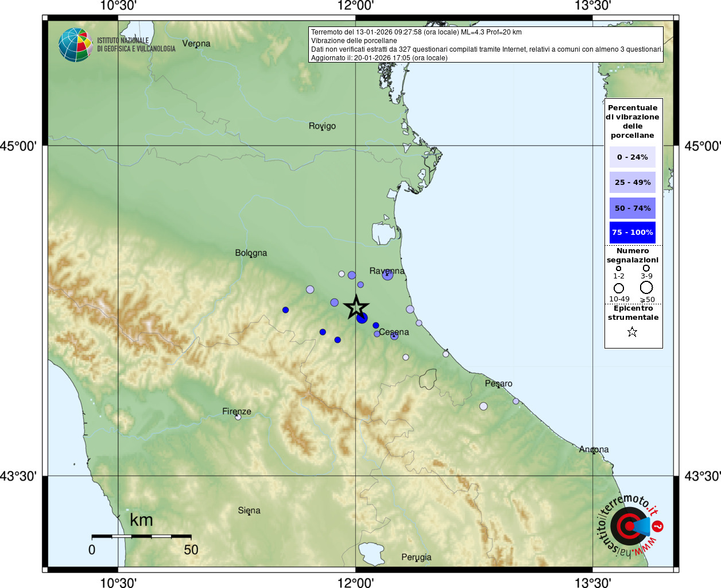Click the Ancona city label
721x588 pixels.
click(594, 450)
